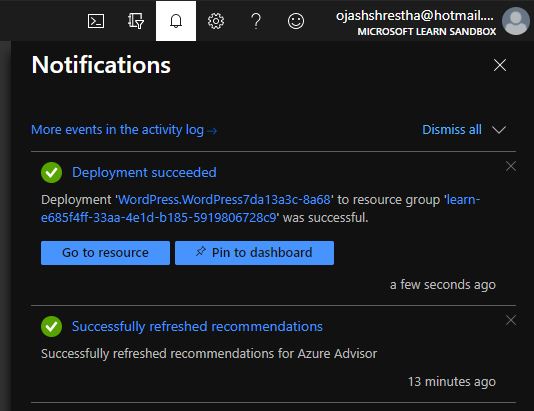
Task: Click the '13 minutes ago' timestamp
Action: coord(452,382)
